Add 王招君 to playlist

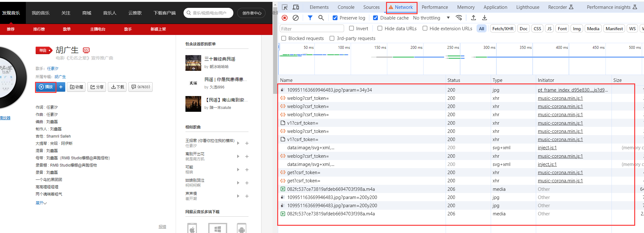pyautogui.click(x=247, y=143)
